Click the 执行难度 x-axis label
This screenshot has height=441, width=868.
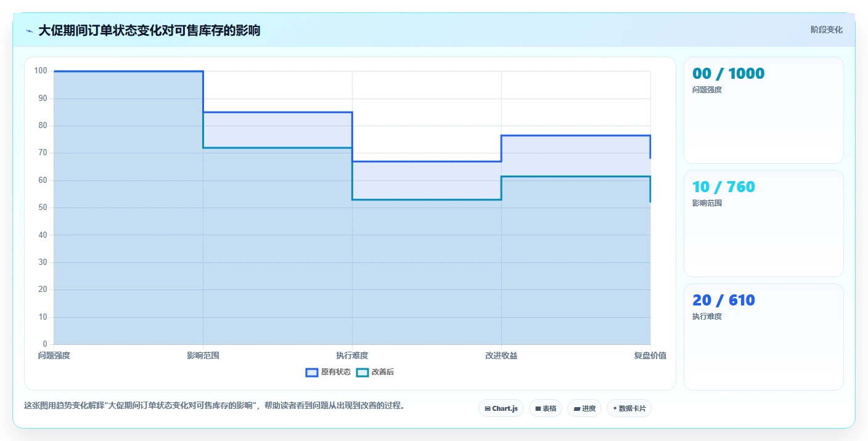pyautogui.click(x=352, y=355)
